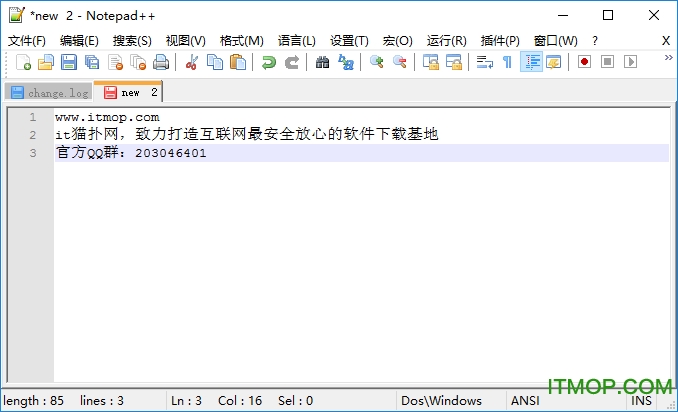This screenshot has height=412, width=678.
Task: Play back the recorded macro
Action: coord(630,62)
